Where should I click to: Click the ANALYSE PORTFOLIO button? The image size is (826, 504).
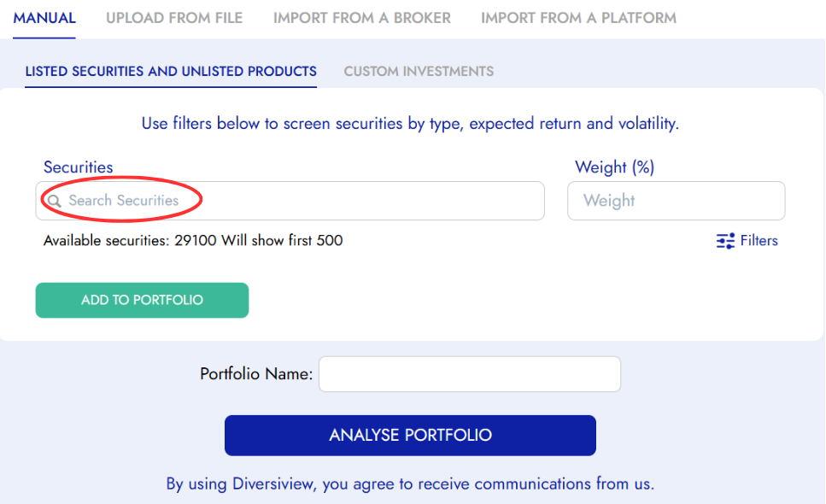(x=410, y=436)
